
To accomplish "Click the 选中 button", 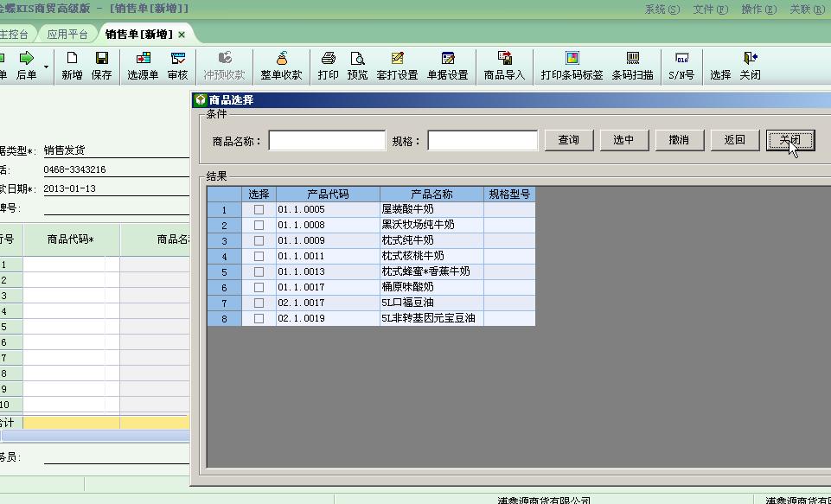I will point(623,140).
